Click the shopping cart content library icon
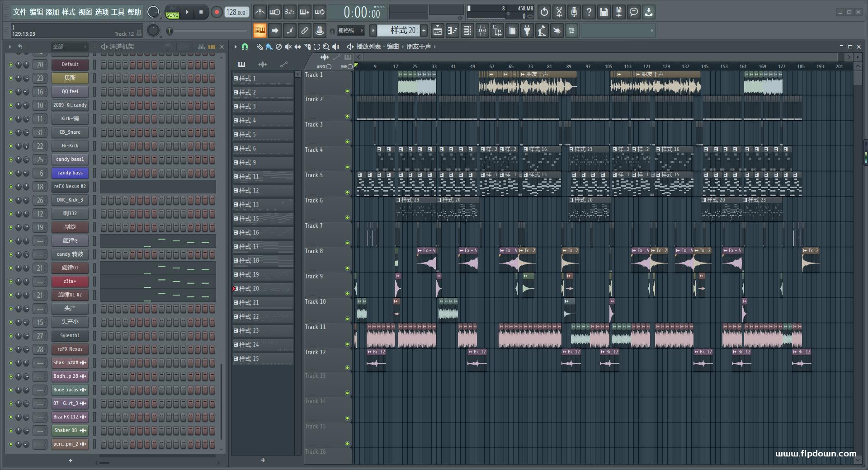Screen dimensions: 868x470 point(571,31)
